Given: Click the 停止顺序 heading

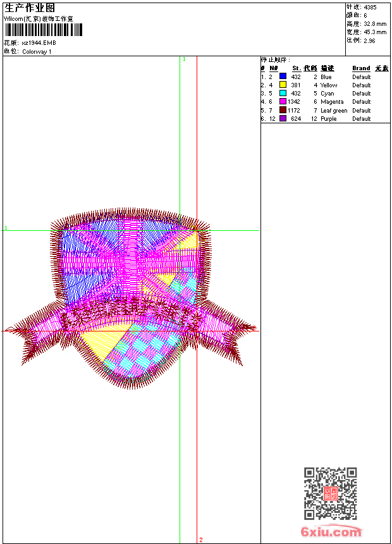Looking at the screenshot, I should point(276,59).
